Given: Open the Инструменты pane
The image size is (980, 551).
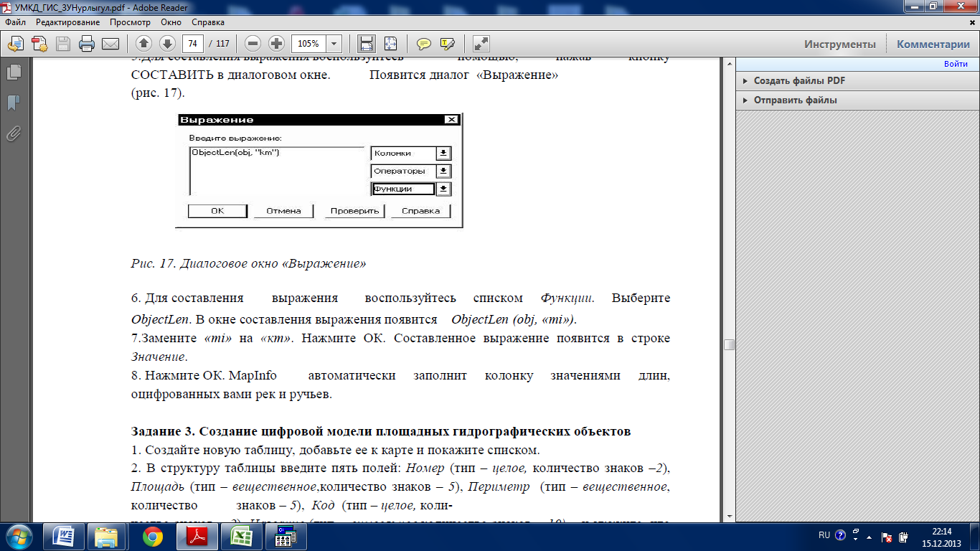Looking at the screenshot, I should point(839,44).
